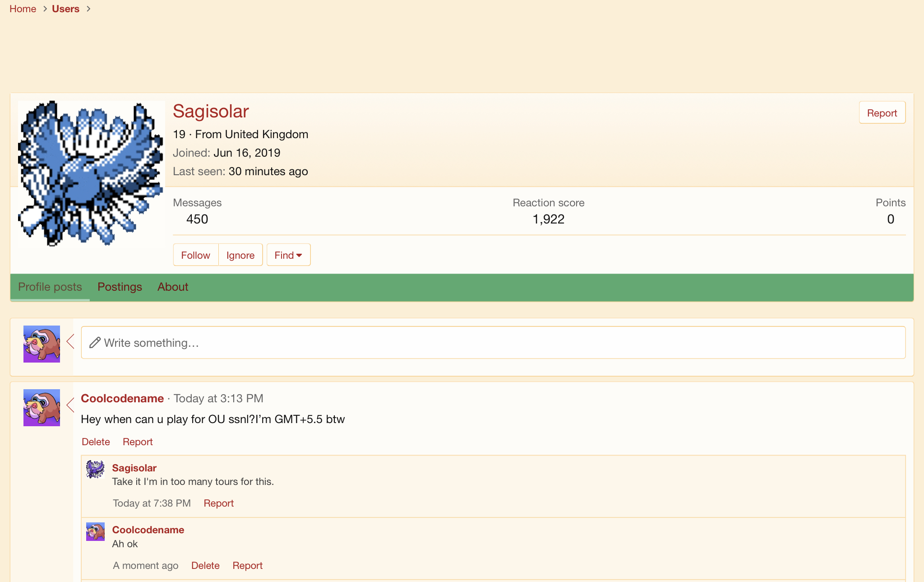Image resolution: width=924 pixels, height=582 pixels.
Task: Open the Sagisolar username link in the reply
Action: (x=134, y=468)
